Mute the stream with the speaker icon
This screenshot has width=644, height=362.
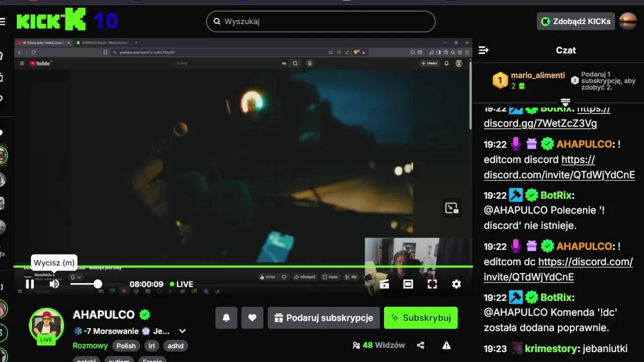point(54,284)
